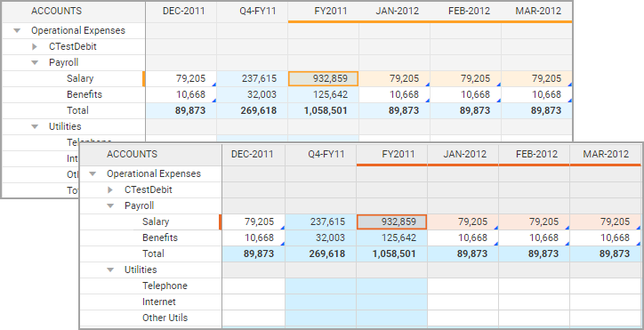
Task: Select Benefits FEB-2012 cell in back grid
Action: tap(466, 94)
